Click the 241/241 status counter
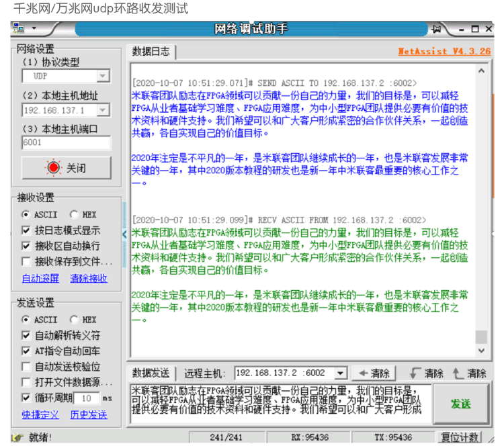 pyautogui.click(x=226, y=437)
